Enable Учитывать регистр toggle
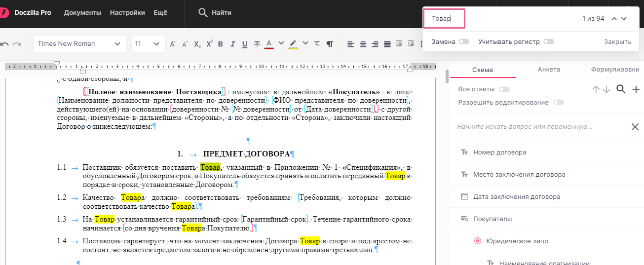644x265 pixels. click(x=549, y=42)
